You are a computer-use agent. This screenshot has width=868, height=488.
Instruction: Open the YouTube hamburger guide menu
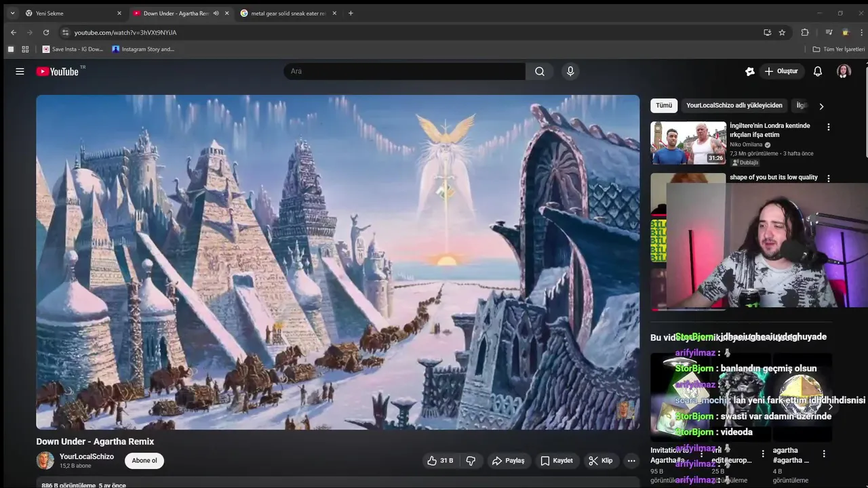pos(20,71)
